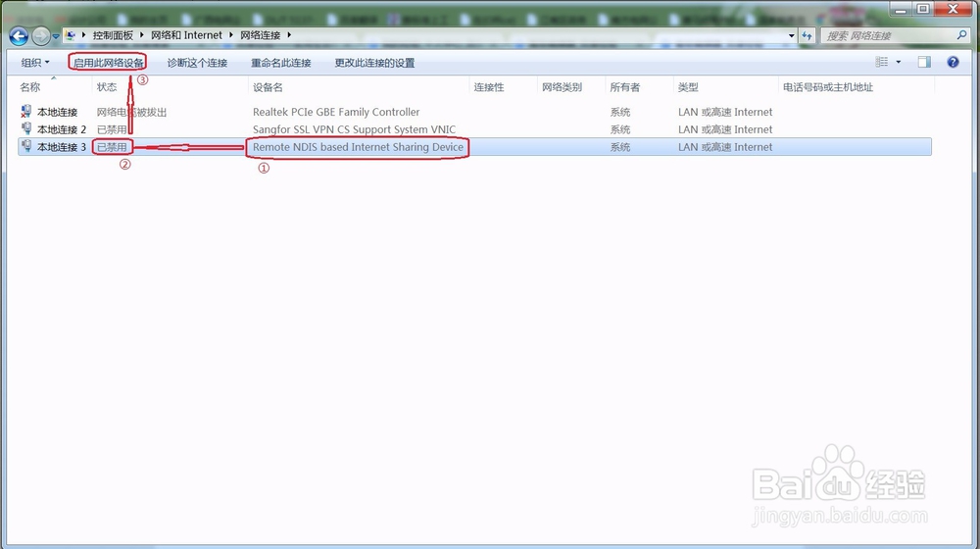Expand the arrow after 网络和 Internet breadcrumb
Viewport: 980px width, 549px height.
coord(231,35)
